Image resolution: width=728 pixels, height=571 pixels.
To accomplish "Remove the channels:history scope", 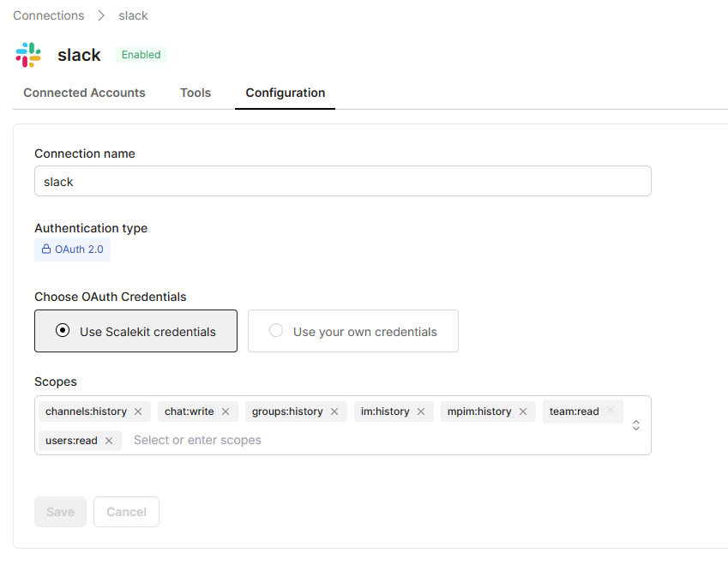I will point(138,412).
